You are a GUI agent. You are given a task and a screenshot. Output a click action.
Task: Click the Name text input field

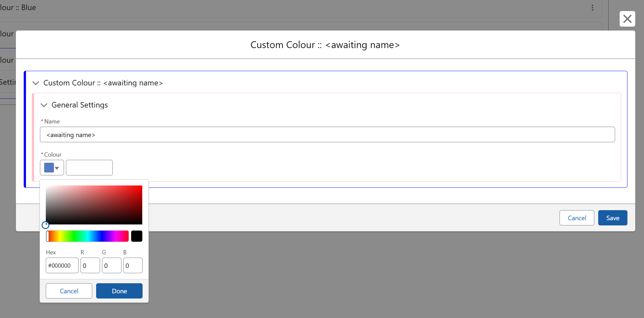click(327, 134)
